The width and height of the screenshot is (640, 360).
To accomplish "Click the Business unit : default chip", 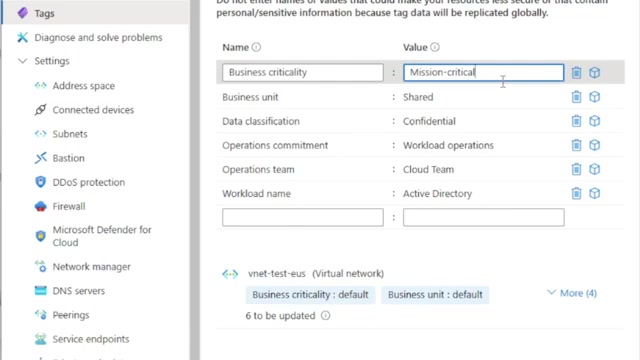I will click(435, 295).
